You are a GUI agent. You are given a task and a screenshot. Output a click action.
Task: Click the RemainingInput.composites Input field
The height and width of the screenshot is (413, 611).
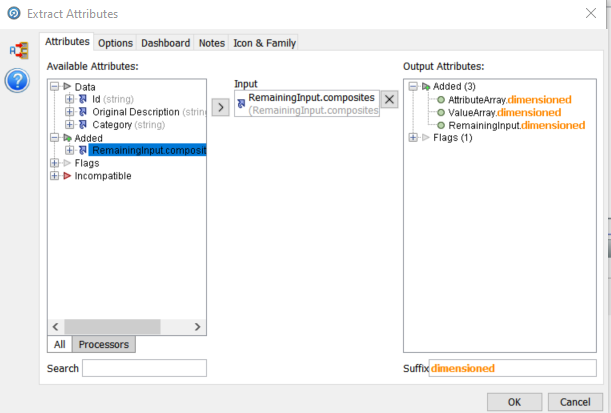[307, 104]
